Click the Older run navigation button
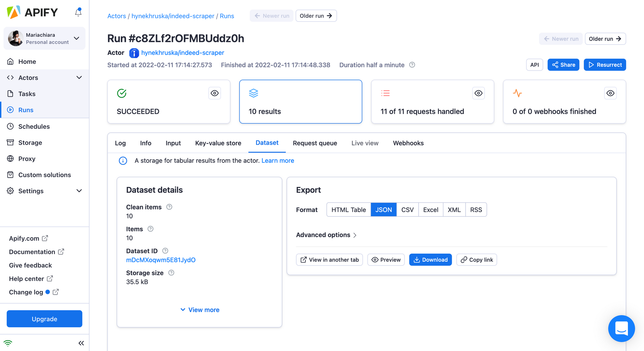Screen dimensions: 644x351 tap(315, 16)
